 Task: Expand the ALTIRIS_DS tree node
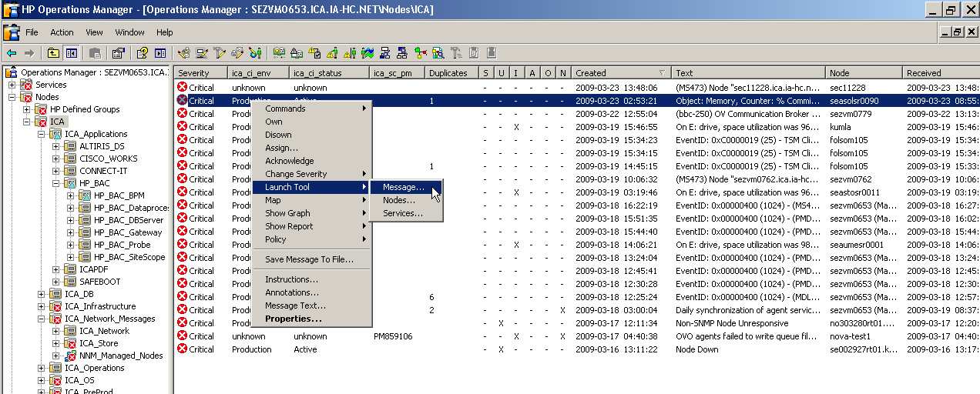56,146
